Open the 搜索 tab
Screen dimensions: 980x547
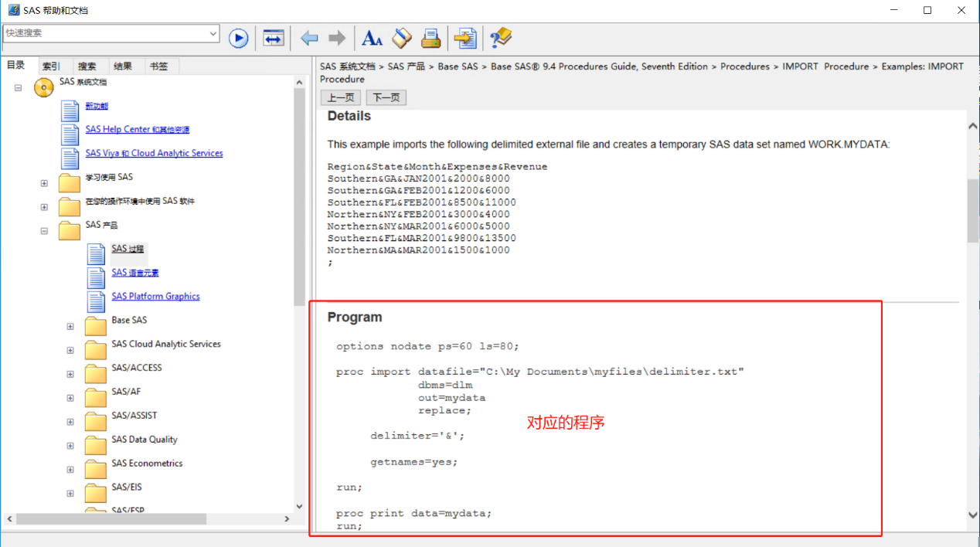[87, 66]
